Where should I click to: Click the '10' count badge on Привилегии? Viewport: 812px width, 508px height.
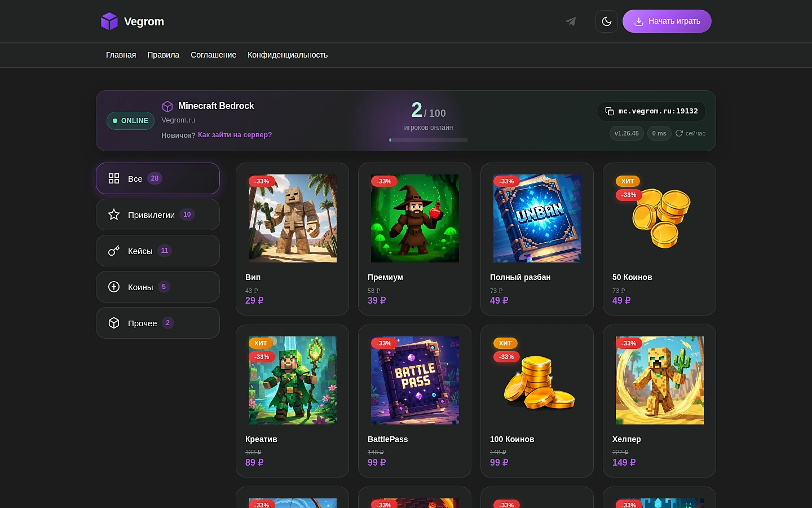click(187, 214)
